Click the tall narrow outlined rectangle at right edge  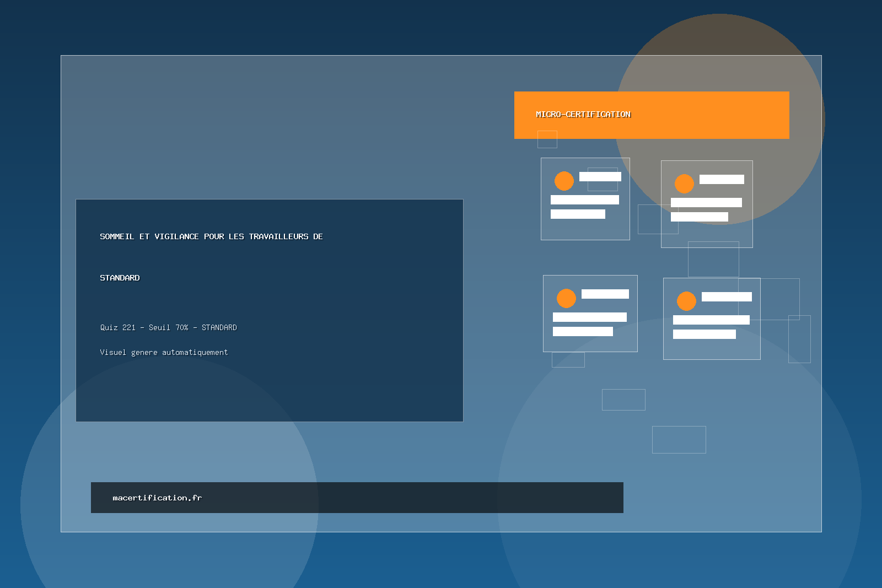point(799,339)
